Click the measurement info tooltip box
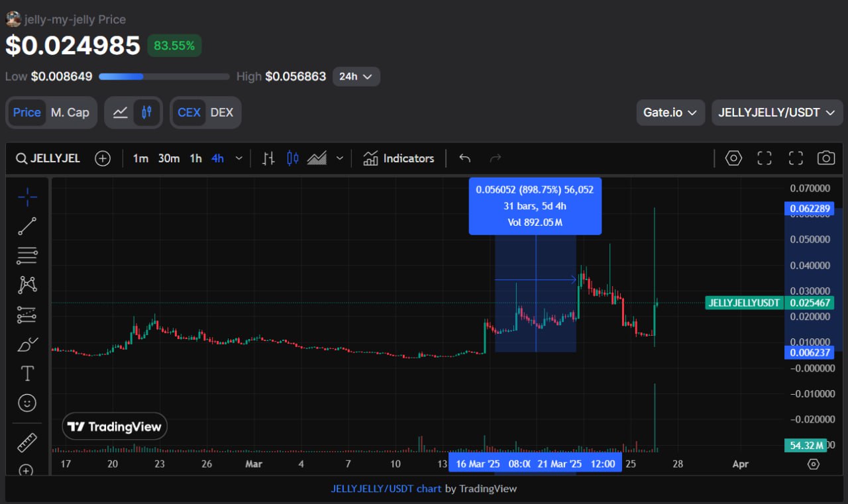The height and width of the screenshot is (504, 848). 535,206
